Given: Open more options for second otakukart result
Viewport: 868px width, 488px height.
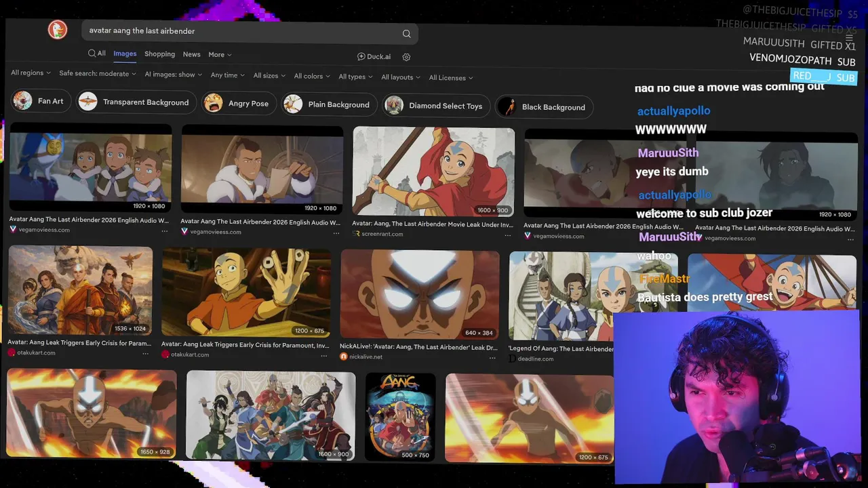Looking at the screenshot, I should tap(323, 355).
